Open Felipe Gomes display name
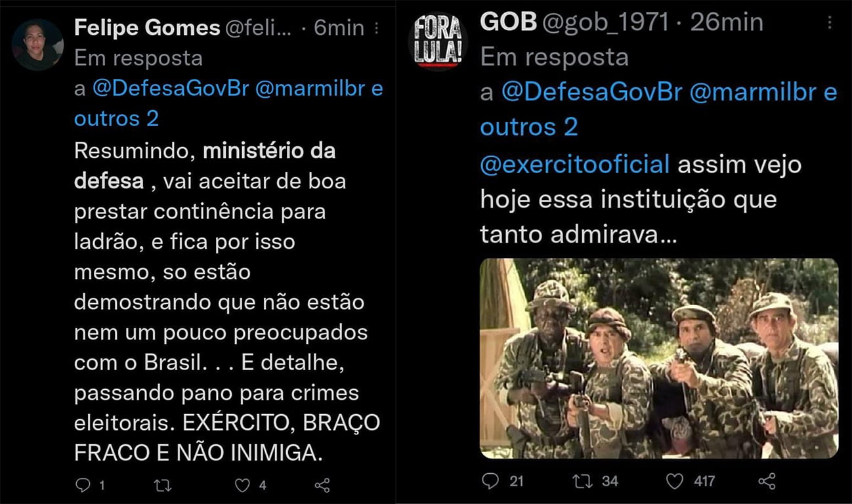Image resolution: width=852 pixels, height=504 pixels. coord(147,28)
